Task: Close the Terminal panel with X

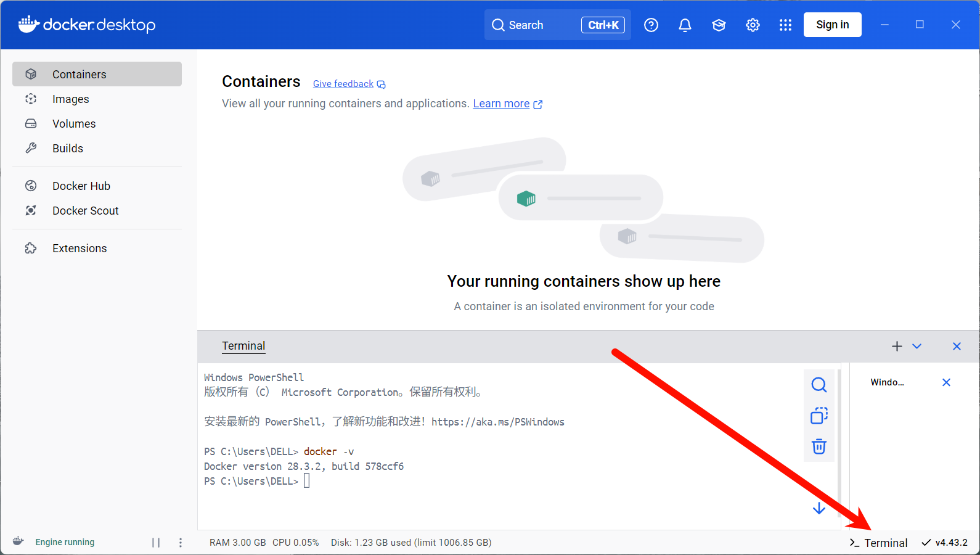Action: click(957, 347)
